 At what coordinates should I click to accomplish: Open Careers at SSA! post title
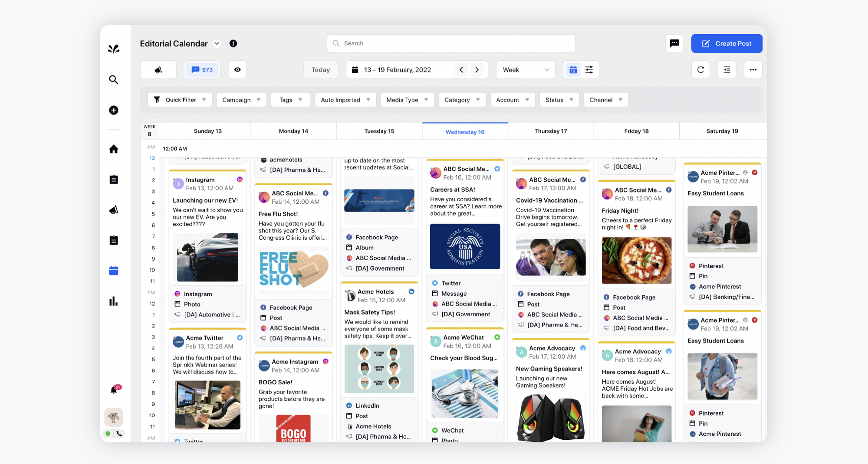[453, 190]
